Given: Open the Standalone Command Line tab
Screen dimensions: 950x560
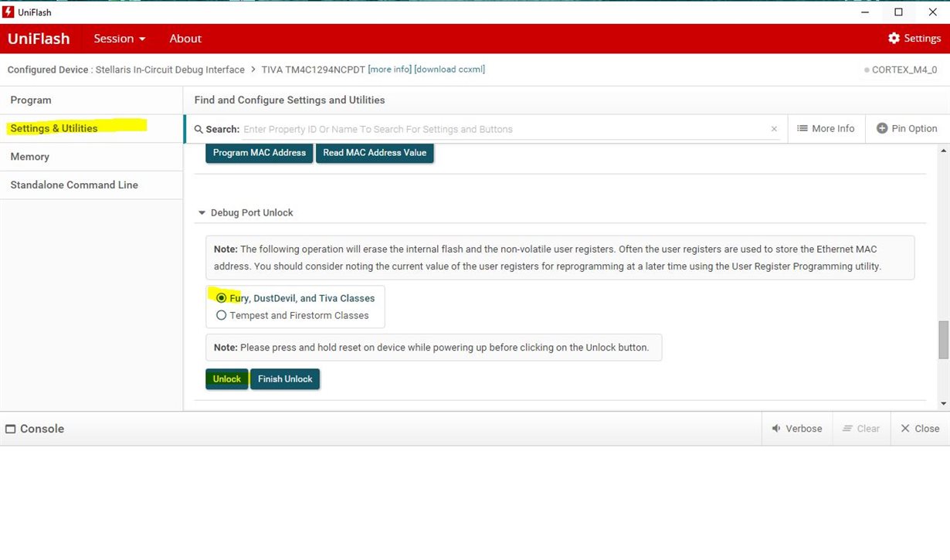Looking at the screenshot, I should [x=91, y=185].
